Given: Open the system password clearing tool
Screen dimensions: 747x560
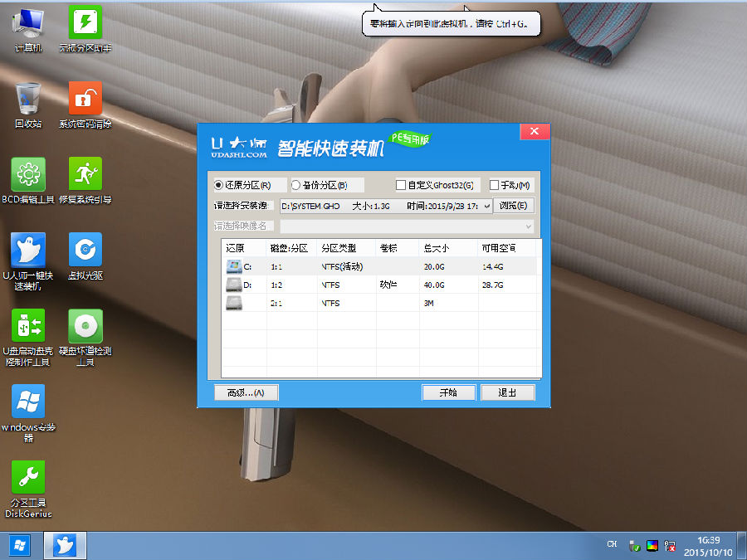Looking at the screenshot, I should point(85,100).
